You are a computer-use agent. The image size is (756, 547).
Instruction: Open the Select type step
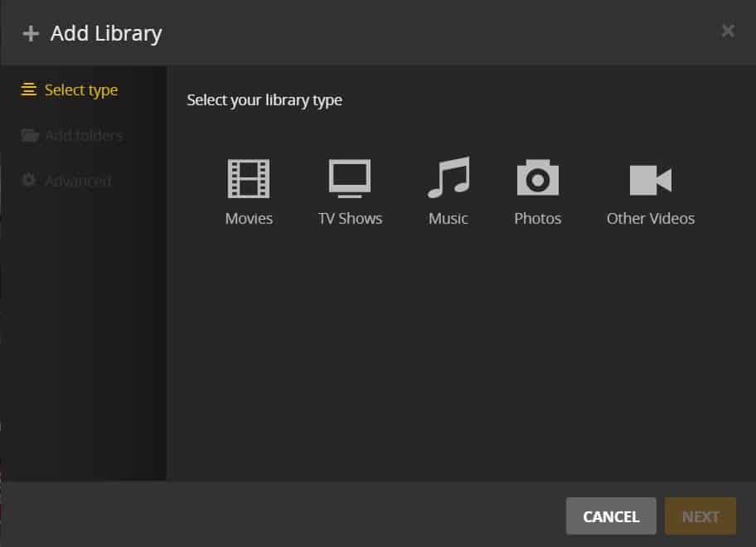point(70,90)
